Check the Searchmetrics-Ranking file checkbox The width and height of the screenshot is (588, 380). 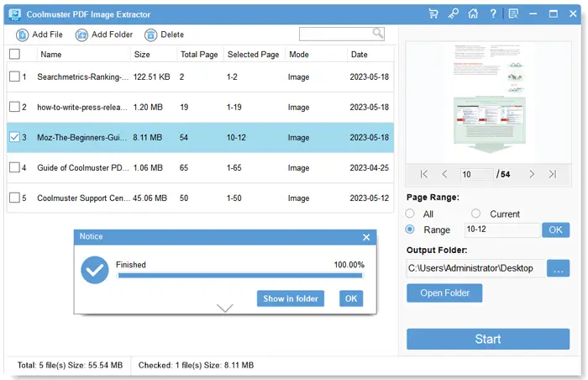[x=14, y=77]
